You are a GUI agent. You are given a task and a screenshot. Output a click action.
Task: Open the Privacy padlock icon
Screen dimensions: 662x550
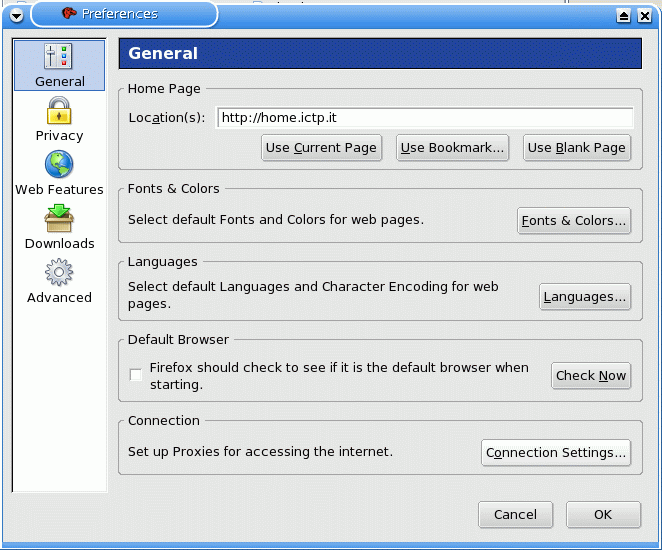(59, 110)
